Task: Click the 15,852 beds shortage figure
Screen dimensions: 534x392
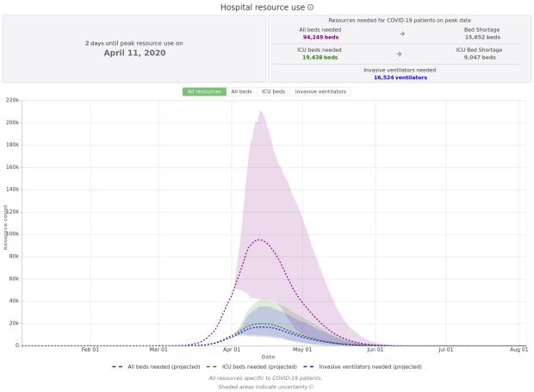Action: (482, 37)
